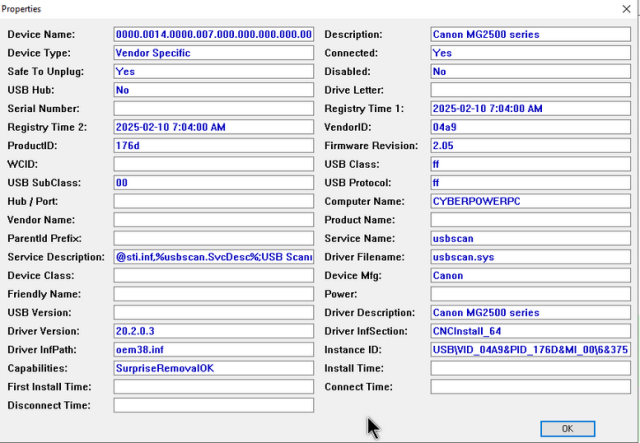This screenshot has height=443, width=640.
Task: Focus the empty Friendly Name field
Action: (213, 294)
